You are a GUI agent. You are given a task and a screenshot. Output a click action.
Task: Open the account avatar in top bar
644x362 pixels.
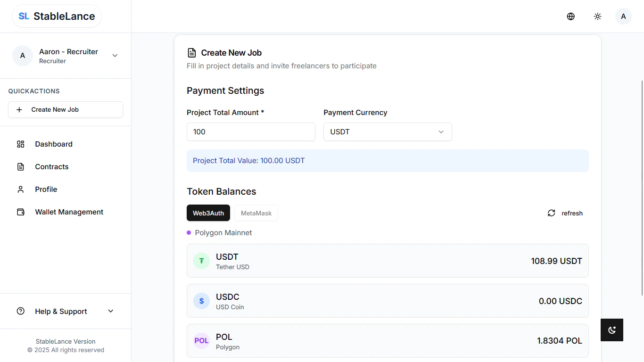click(x=623, y=16)
